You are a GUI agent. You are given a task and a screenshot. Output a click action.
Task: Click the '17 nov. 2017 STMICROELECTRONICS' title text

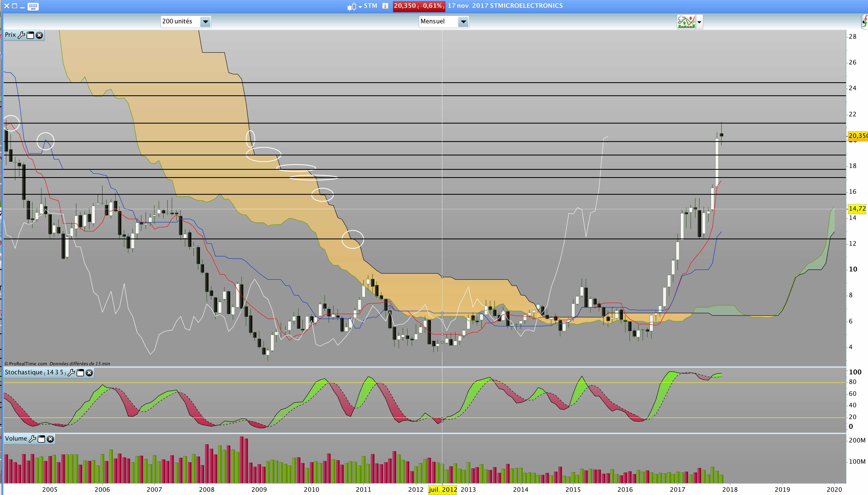505,6
